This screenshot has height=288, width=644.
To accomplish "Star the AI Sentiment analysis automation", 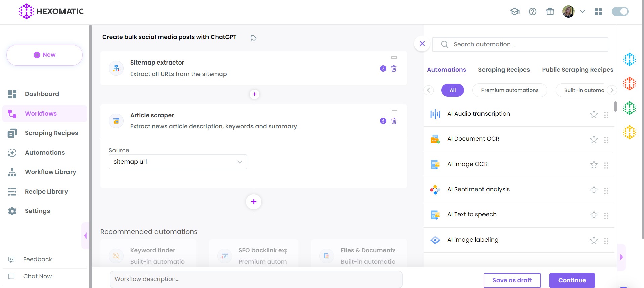I will pos(594,190).
